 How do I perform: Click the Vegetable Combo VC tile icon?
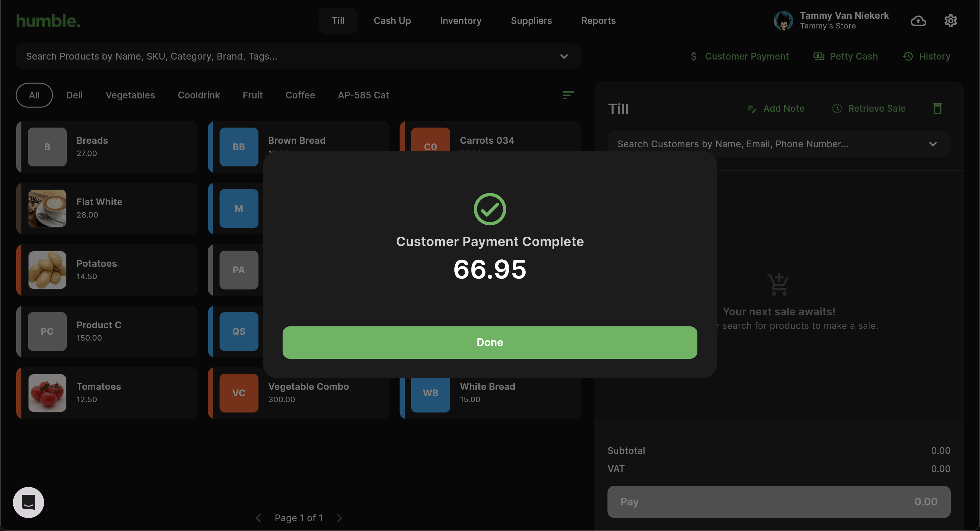point(239,393)
